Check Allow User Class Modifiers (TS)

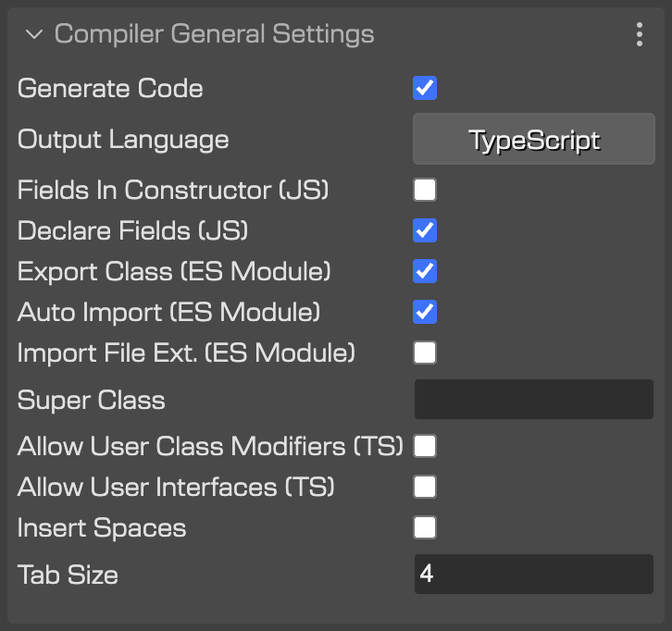(x=425, y=446)
